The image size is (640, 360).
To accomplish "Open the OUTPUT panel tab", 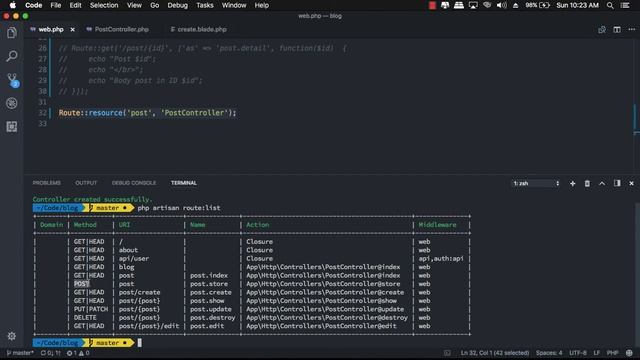I will tap(86, 183).
